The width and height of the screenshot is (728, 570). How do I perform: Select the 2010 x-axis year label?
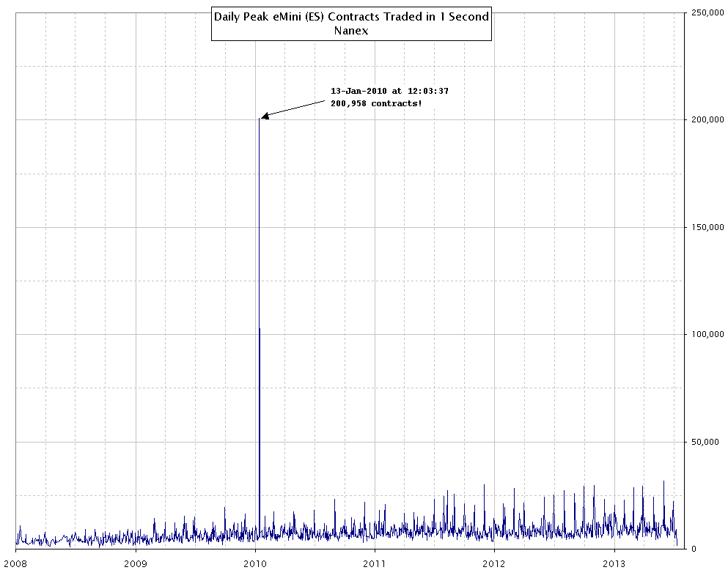point(255,563)
